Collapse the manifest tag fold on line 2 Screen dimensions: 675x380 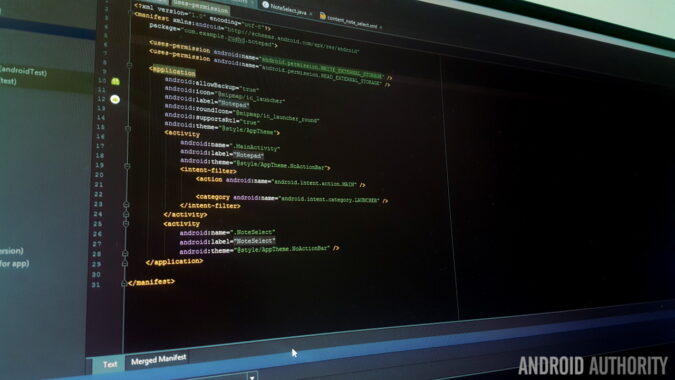[130, 13]
